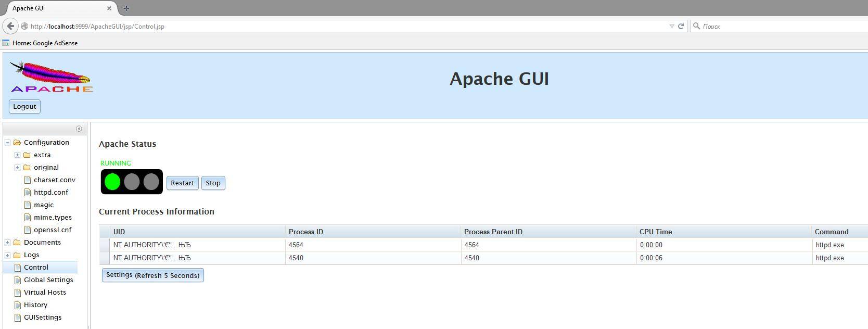Click the Documents folder icon
This screenshot has height=329, width=868.
(17, 242)
